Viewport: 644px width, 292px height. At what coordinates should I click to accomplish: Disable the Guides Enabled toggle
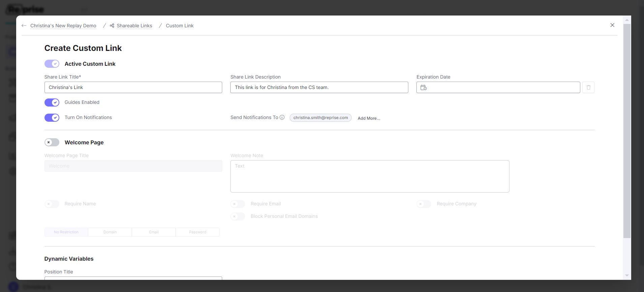[52, 102]
